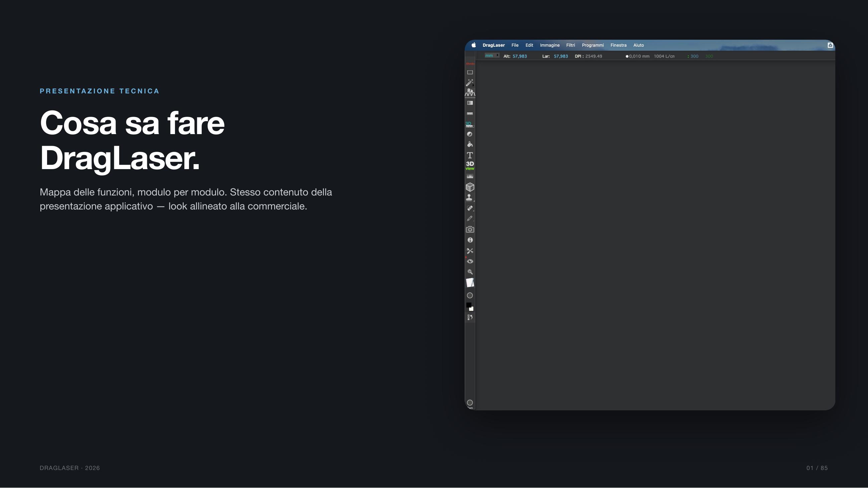Select the eraser tool
Image resolution: width=868 pixels, height=488 pixels.
coord(470,208)
